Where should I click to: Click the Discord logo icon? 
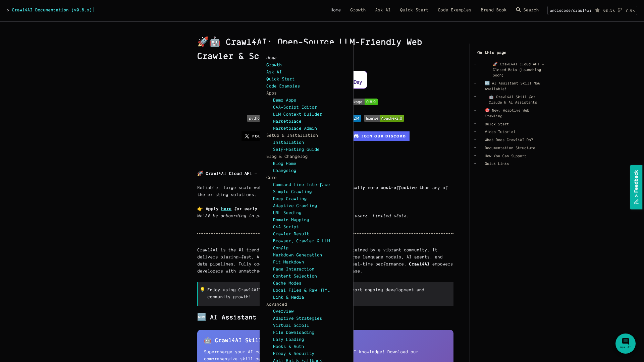pyautogui.click(x=356, y=136)
